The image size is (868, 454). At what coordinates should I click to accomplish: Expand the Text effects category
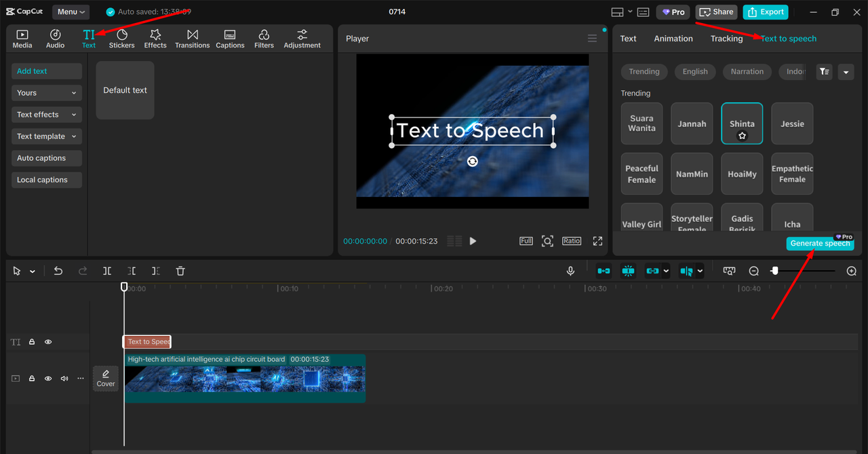point(47,115)
